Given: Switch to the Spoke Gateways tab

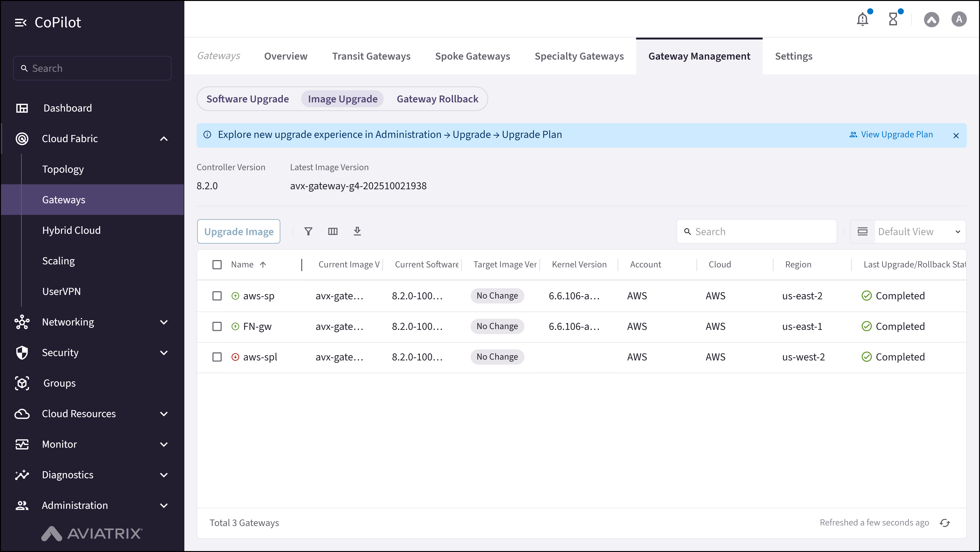Looking at the screenshot, I should 472,56.
